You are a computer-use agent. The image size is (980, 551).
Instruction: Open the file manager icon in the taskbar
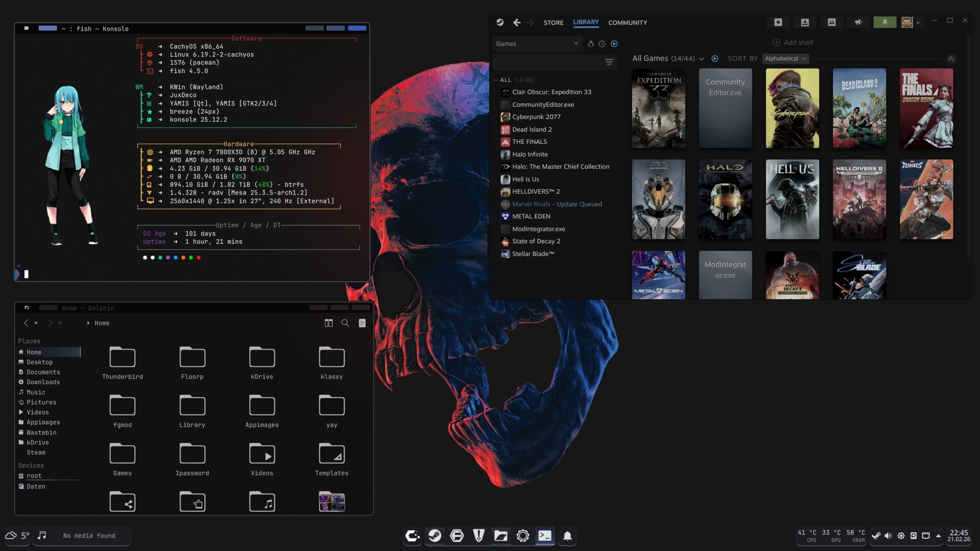[x=501, y=536]
